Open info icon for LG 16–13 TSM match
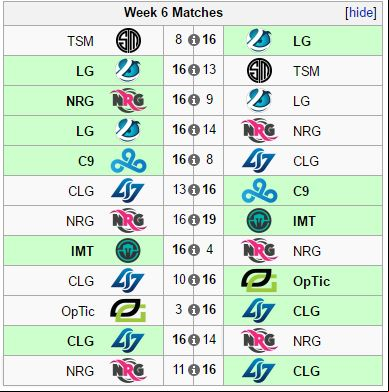This screenshot has width=389, height=392. tap(194, 70)
